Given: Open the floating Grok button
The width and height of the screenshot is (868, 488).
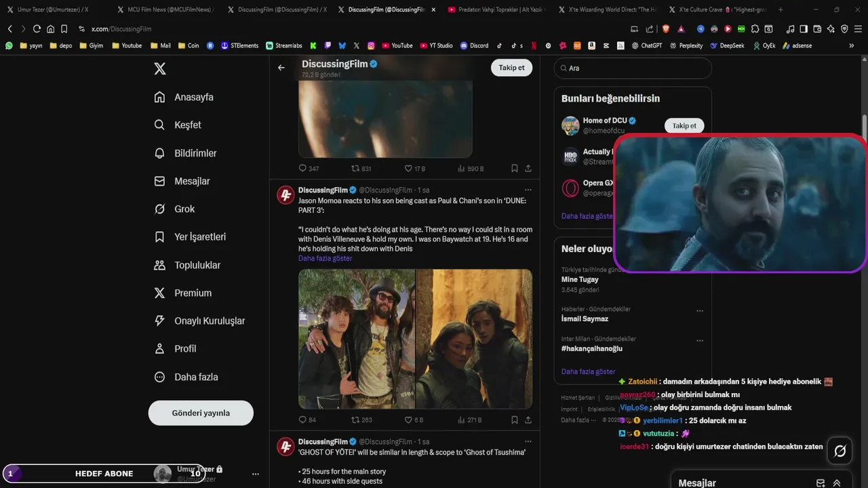Looking at the screenshot, I should click(x=840, y=451).
